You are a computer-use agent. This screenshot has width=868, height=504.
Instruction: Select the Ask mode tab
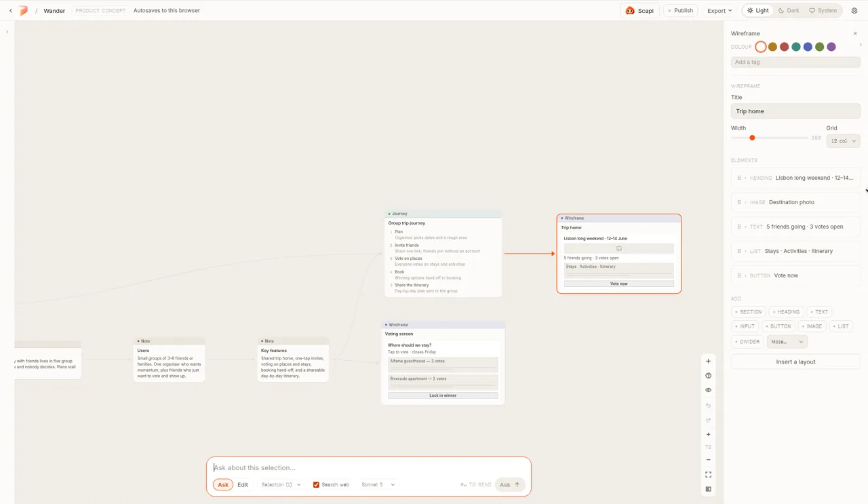[222, 484]
